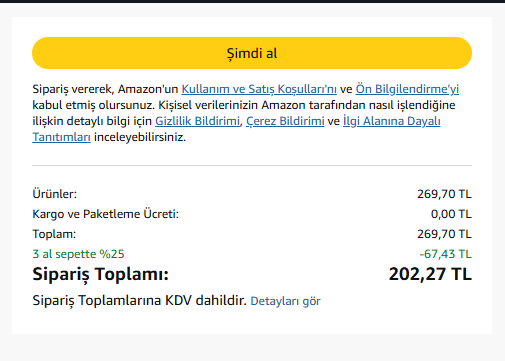
Task: Click the green 3 al sepette %25 promotion
Action: [x=78, y=254]
